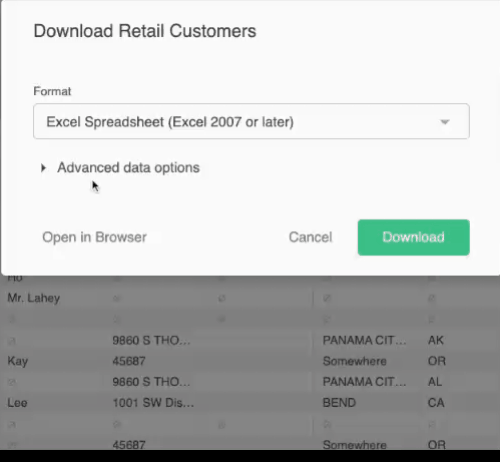The height and width of the screenshot is (462, 500).
Task: Click the AK state cell
Action: point(436,340)
